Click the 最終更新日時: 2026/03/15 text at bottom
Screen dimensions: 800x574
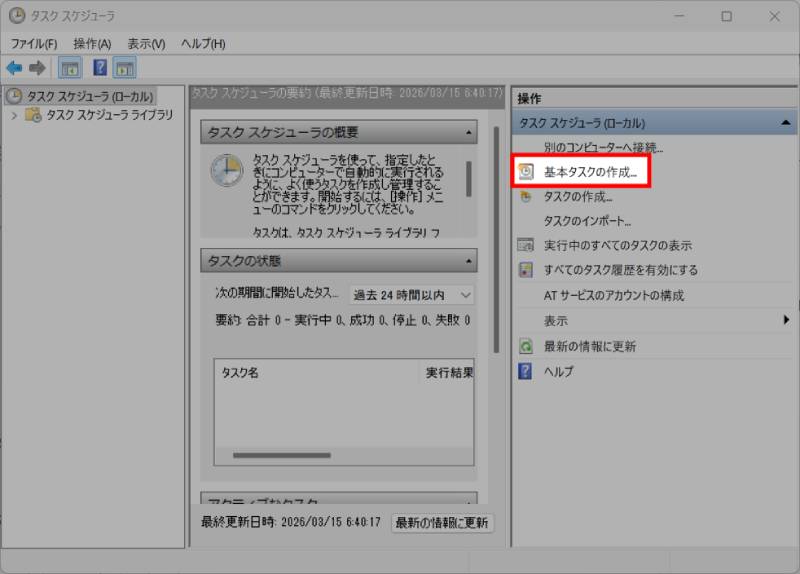tap(290, 522)
